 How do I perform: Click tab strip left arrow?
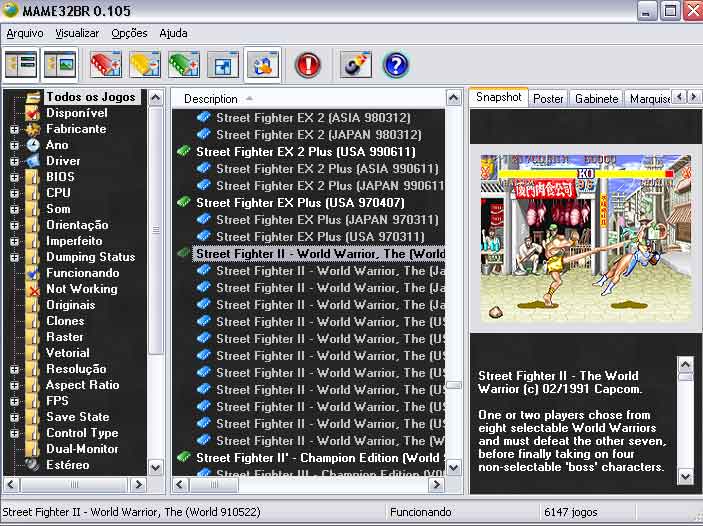click(680, 96)
